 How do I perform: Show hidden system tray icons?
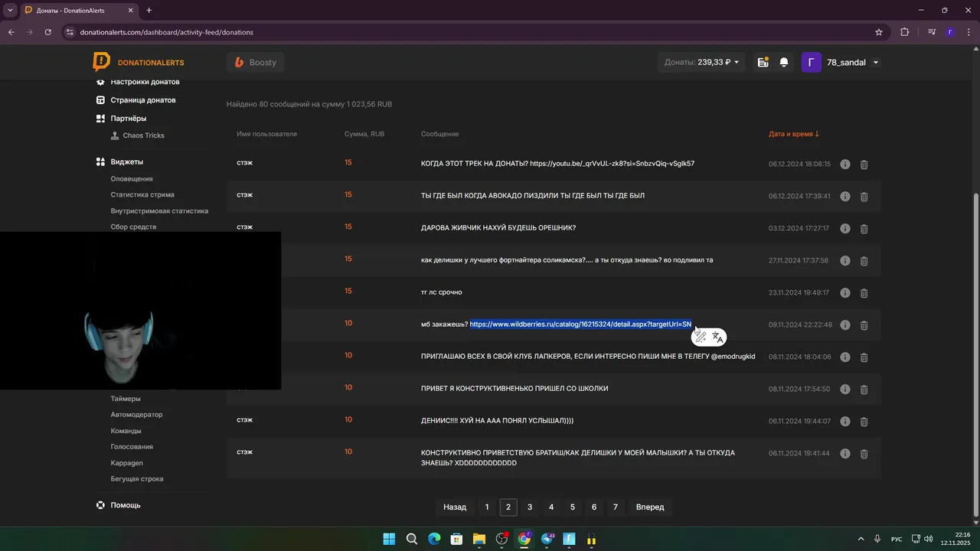(861, 539)
